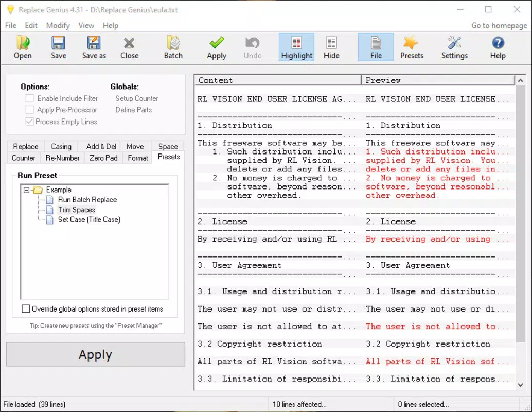
Task: Switch to the Space tab
Action: click(x=168, y=146)
